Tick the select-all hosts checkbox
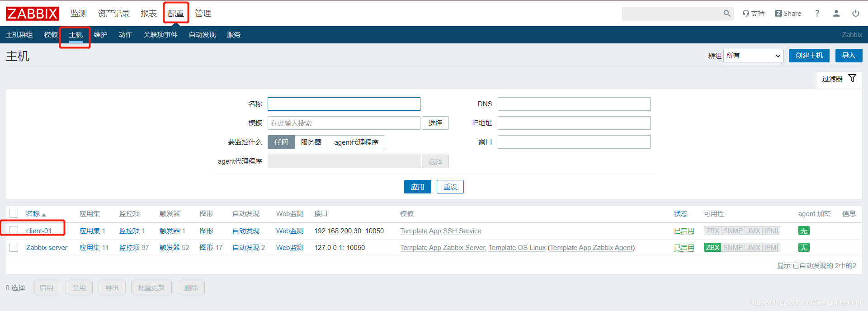This screenshot has height=311, width=868. [14, 213]
